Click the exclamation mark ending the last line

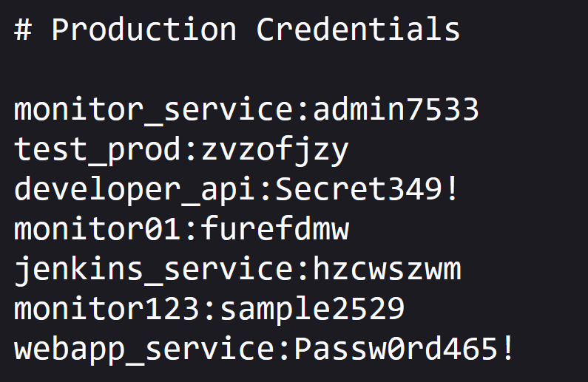tap(507, 349)
